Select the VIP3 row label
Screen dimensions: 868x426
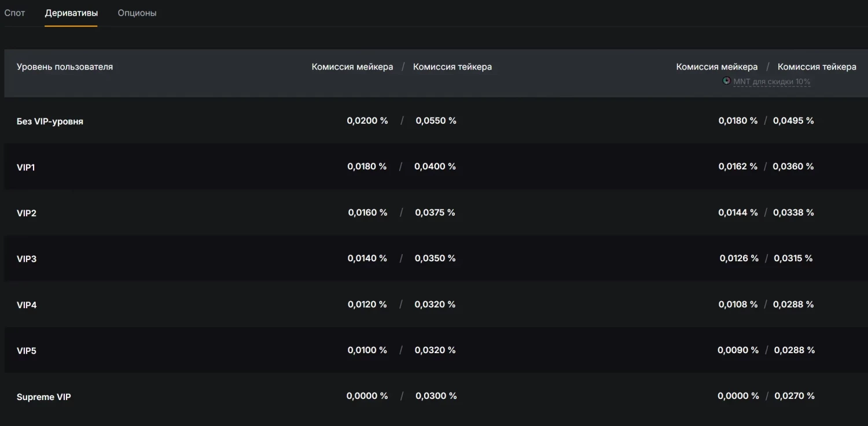[x=27, y=259]
